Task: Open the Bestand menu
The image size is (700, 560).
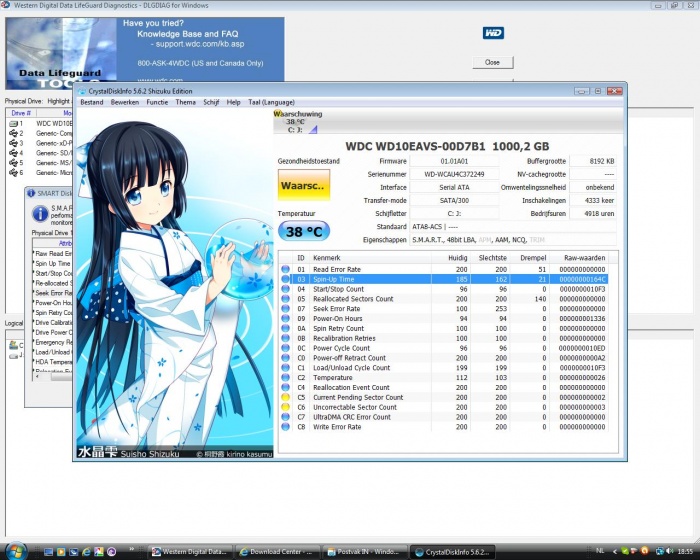Action: [x=92, y=102]
